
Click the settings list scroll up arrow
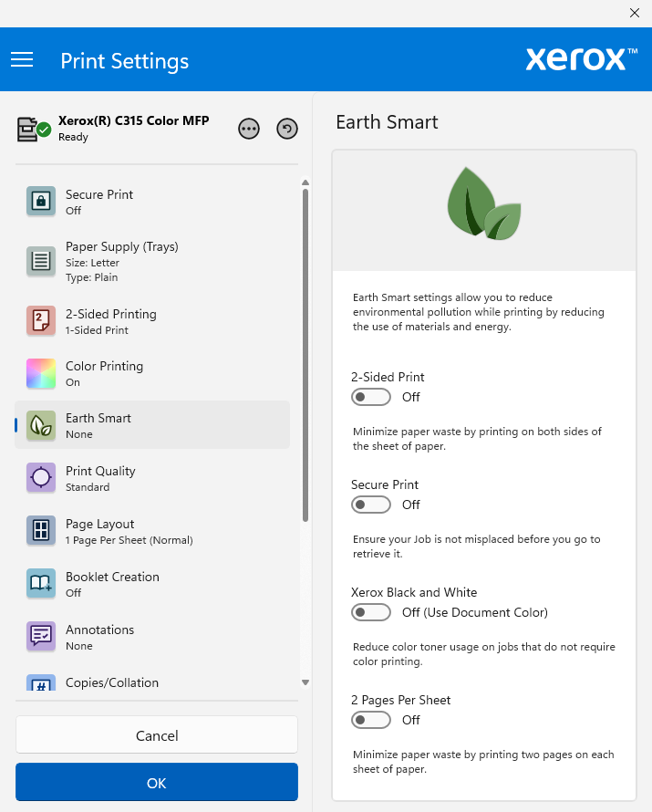(305, 182)
